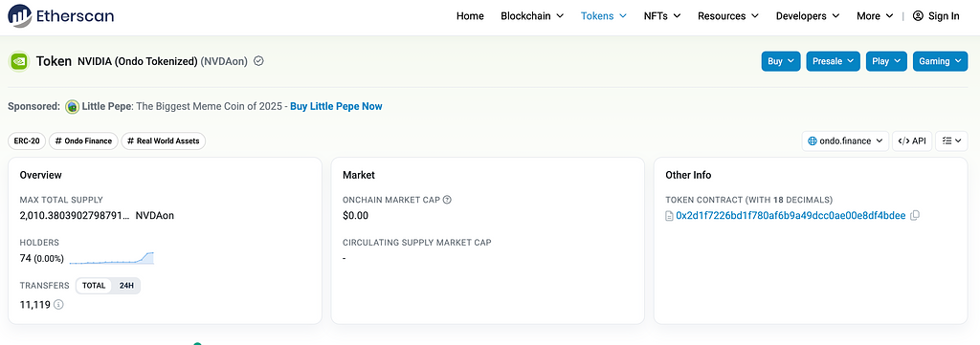Open the checklist options dropdown

pyautogui.click(x=951, y=141)
